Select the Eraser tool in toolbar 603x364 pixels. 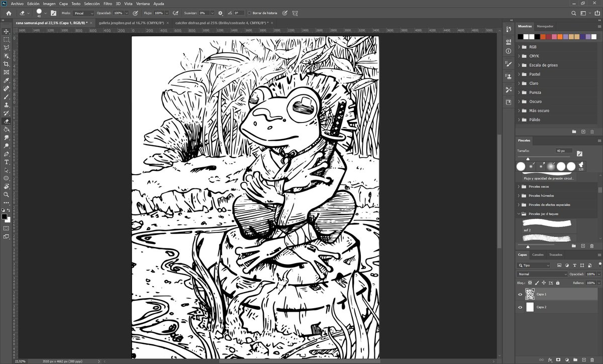[x=7, y=121]
